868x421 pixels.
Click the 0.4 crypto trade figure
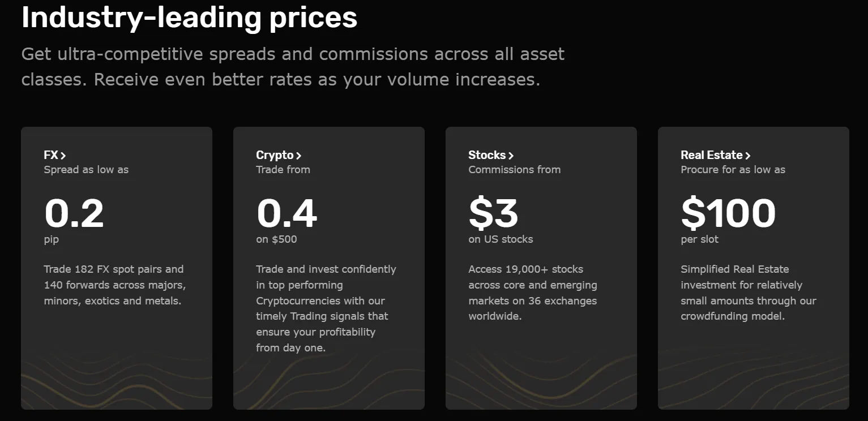click(x=287, y=213)
